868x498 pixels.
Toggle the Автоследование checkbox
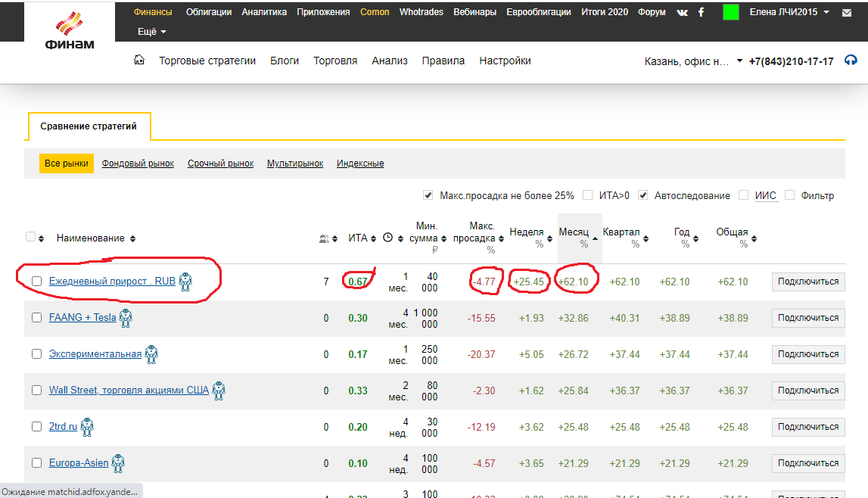coord(642,195)
